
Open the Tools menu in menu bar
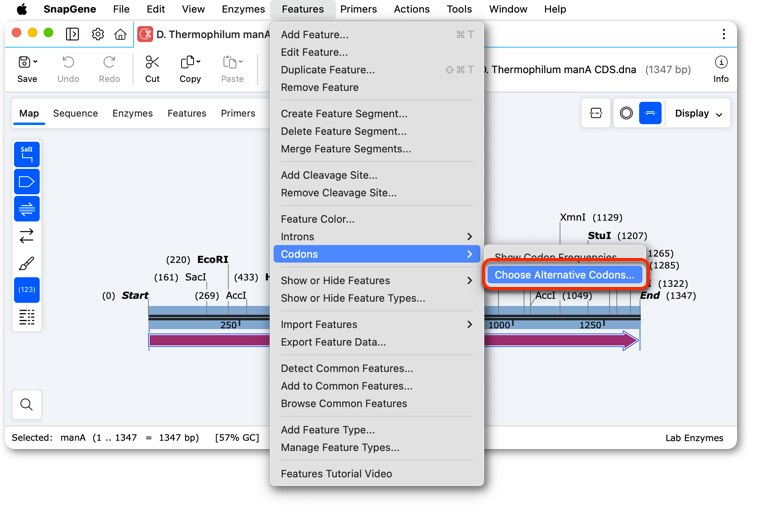tap(459, 9)
